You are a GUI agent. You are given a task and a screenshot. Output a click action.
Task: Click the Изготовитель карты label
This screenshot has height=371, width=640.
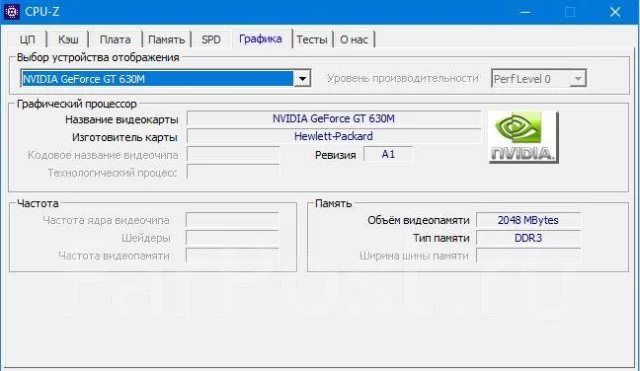click(x=124, y=137)
